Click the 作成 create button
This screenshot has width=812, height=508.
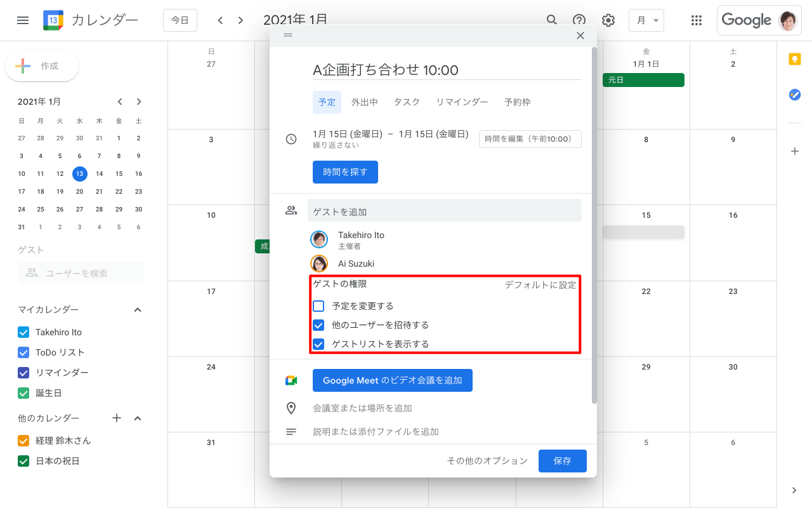pyautogui.click(x=42, y=66)
